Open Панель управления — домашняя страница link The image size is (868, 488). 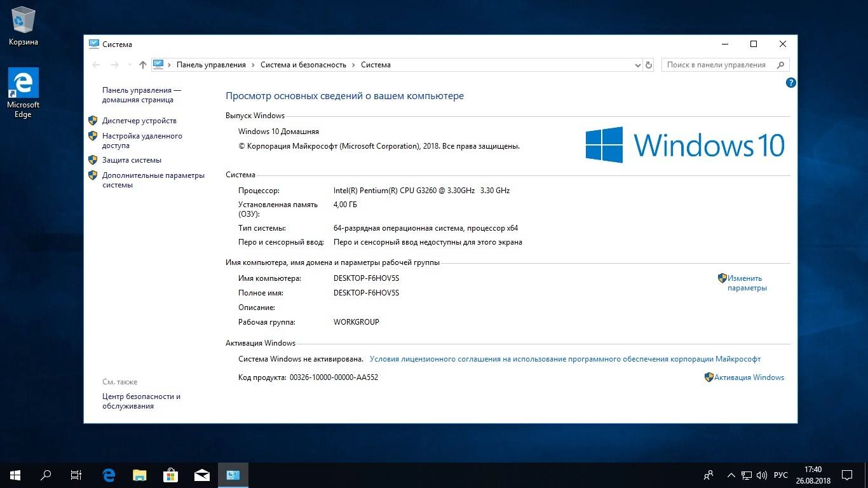142,95
